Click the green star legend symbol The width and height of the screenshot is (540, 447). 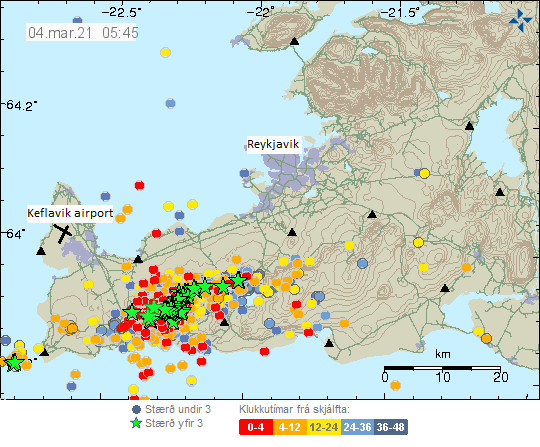[137, 423]
